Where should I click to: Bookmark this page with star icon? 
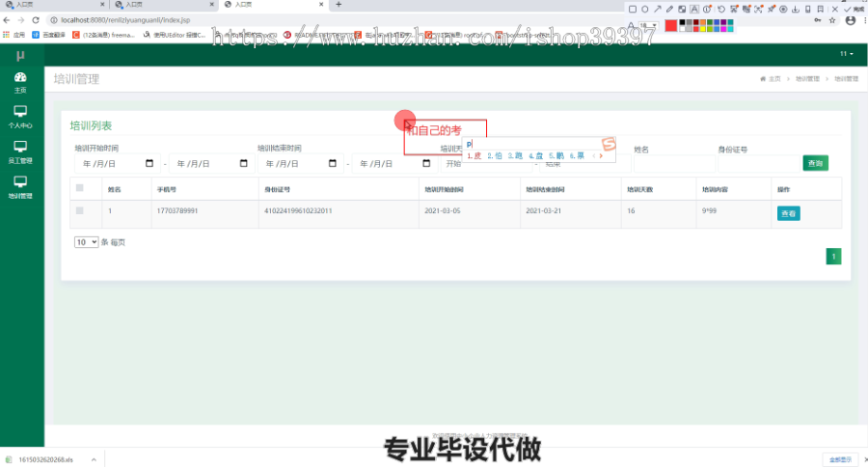pyautogui.click(x=832, y=20)
